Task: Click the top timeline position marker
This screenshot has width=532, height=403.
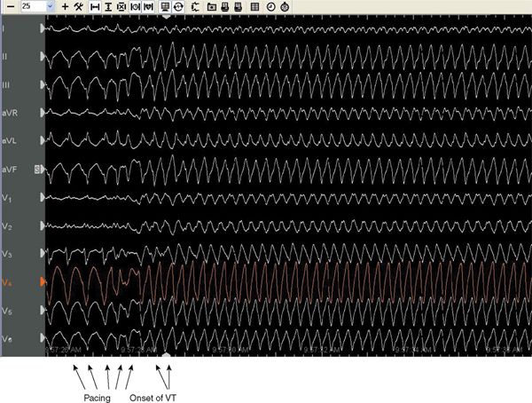Action: pyautogui.click(x=166, y=17)
